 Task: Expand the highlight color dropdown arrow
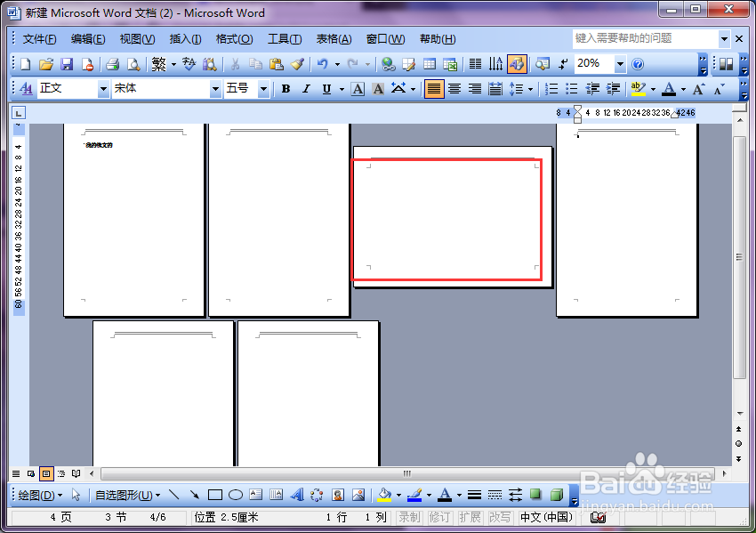pyautogui.click(x=654, y=89)
